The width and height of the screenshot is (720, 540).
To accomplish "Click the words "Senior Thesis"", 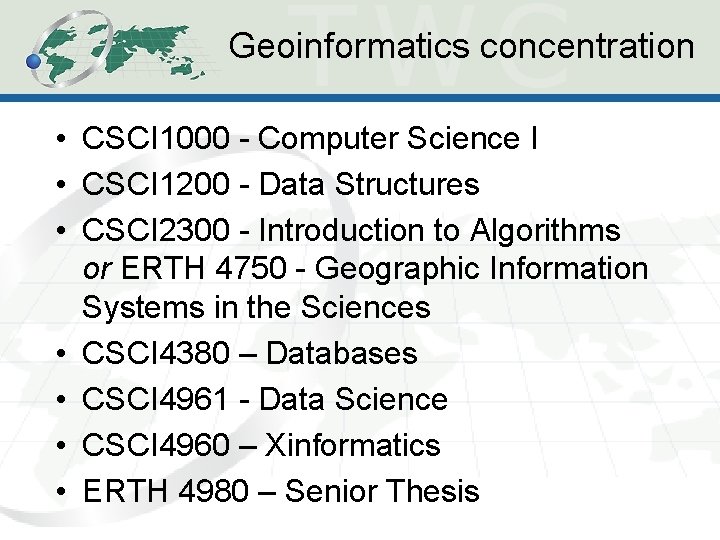I will point(382,491).
